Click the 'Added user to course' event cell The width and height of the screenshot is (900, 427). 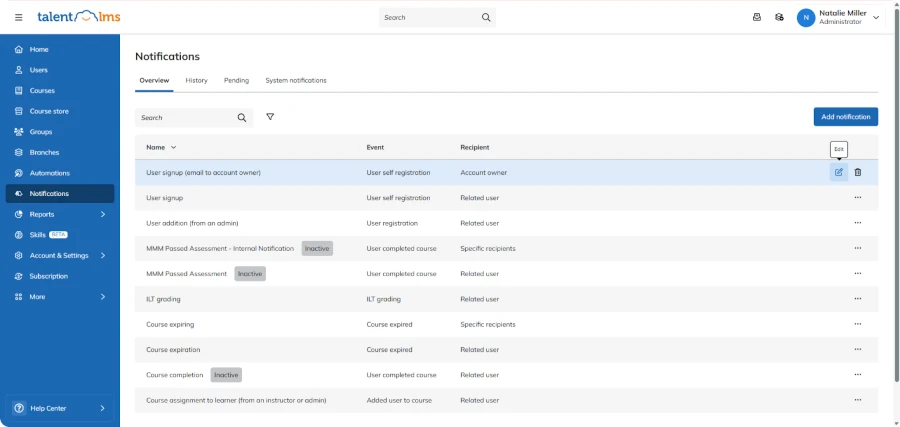tap(399, 400)
